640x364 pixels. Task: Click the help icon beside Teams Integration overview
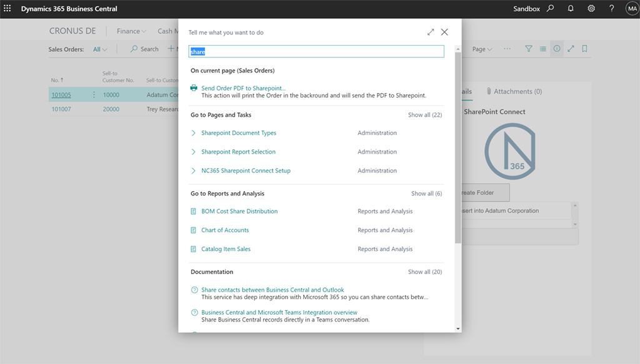tap(195, 313)
